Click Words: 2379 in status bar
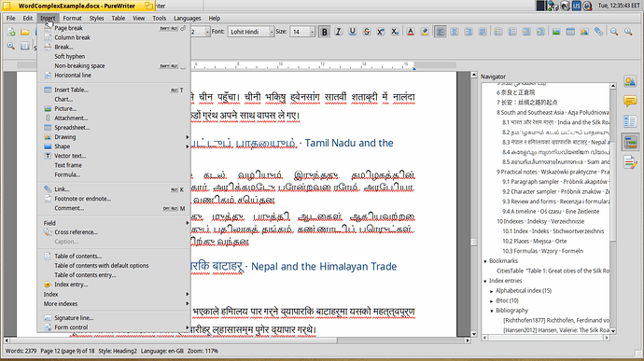This screenshot has height=361, width=644. click(x=21, y=351)
